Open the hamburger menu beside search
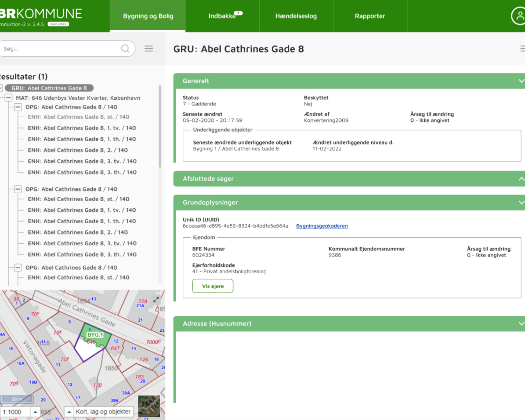This screenshot has height=420, width=525. click(x=149, y=49)
